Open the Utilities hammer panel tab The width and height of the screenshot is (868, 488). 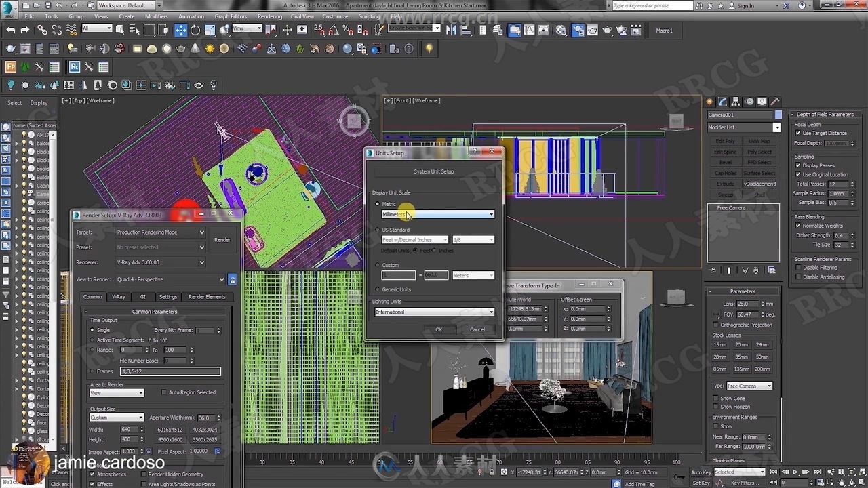tap(775, 101)
